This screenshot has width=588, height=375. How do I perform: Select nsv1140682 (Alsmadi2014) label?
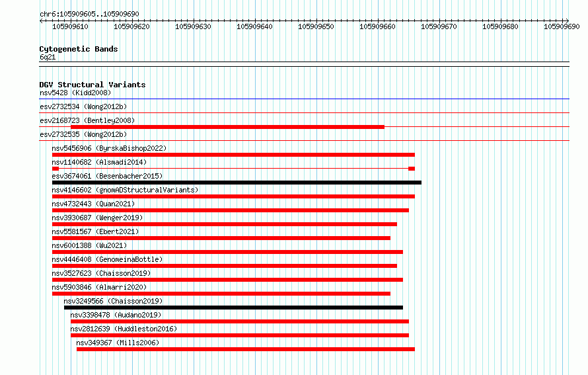[x=99, y=162]
